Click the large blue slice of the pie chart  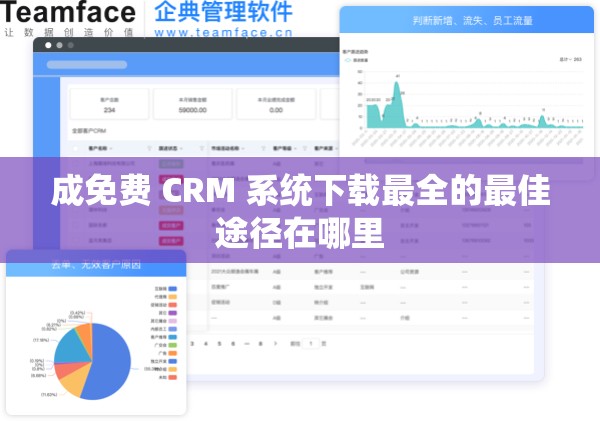pos(111,362)
